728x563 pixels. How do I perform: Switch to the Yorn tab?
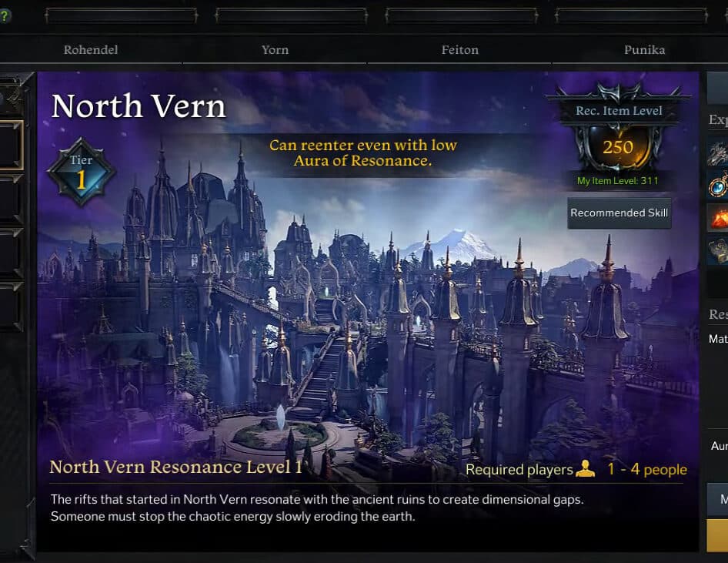coord(275,50)
